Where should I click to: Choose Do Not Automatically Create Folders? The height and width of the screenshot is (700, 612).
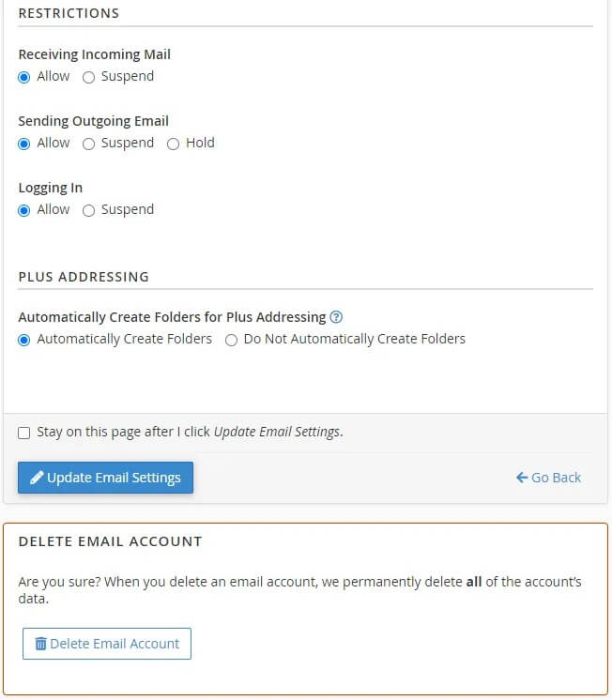coord(232,340)
